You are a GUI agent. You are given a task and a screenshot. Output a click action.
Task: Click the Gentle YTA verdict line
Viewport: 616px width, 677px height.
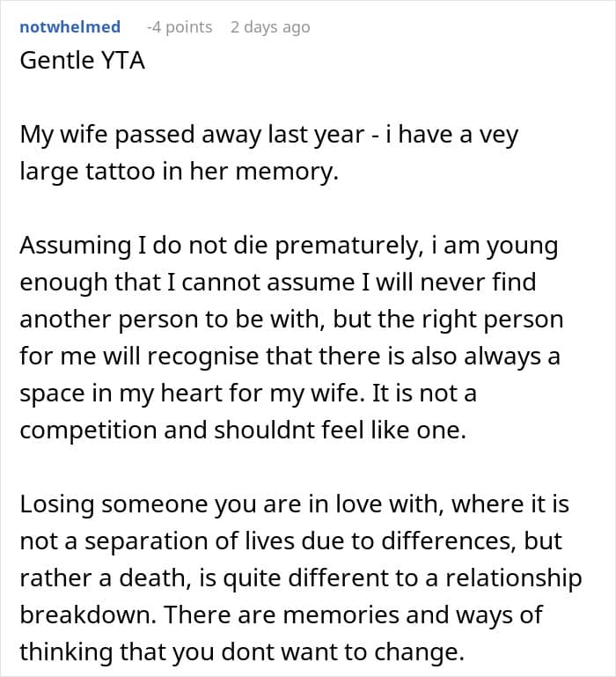(82, 60)
